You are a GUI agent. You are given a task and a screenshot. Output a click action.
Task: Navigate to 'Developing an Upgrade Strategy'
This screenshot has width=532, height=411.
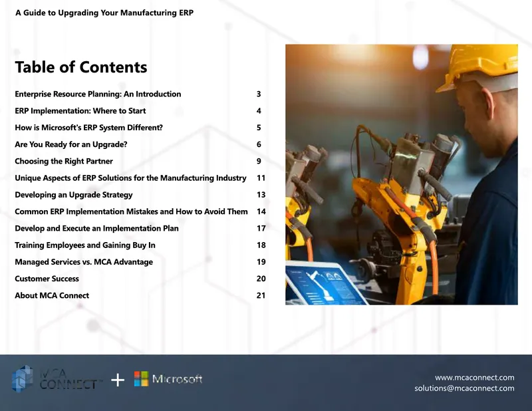coord(74,195)
